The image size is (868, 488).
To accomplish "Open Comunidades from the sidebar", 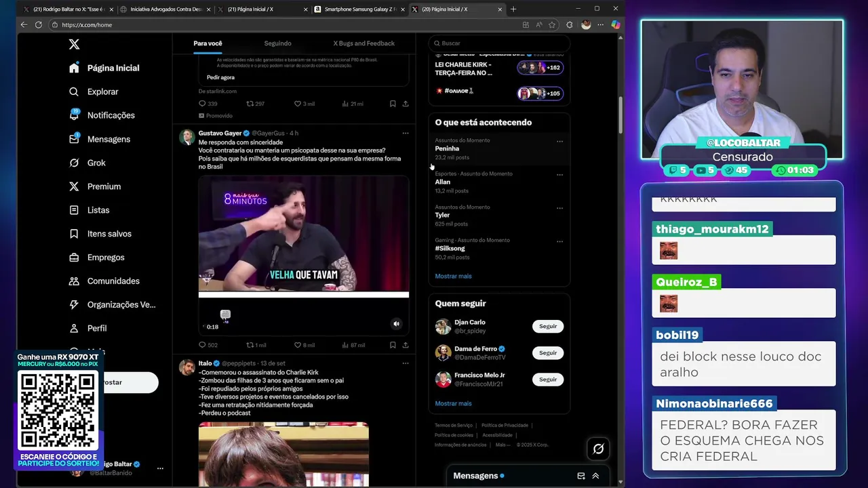I will click(x=104, y=281).
